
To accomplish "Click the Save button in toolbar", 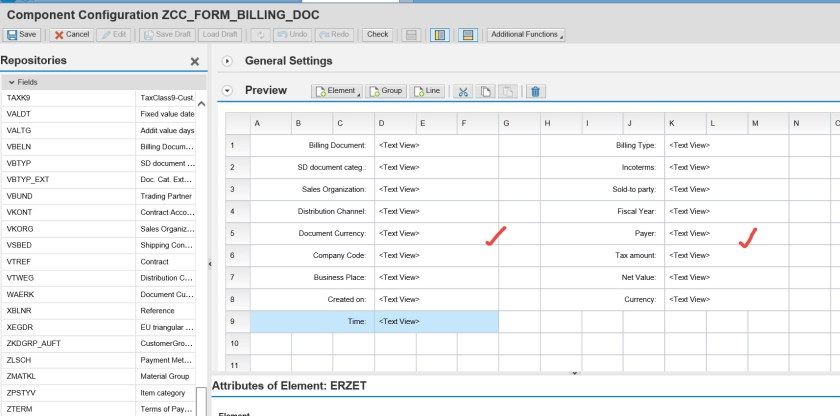I will (x=21, y=34).
